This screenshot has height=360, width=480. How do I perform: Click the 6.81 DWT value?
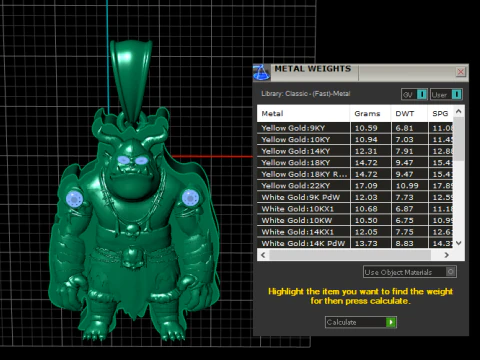(404, 128)
